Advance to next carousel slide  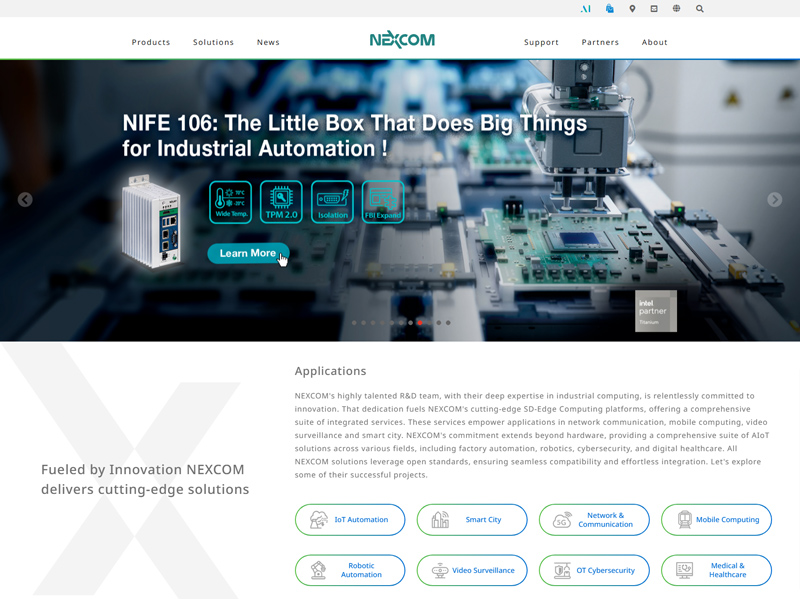click(x=774, y=200)
